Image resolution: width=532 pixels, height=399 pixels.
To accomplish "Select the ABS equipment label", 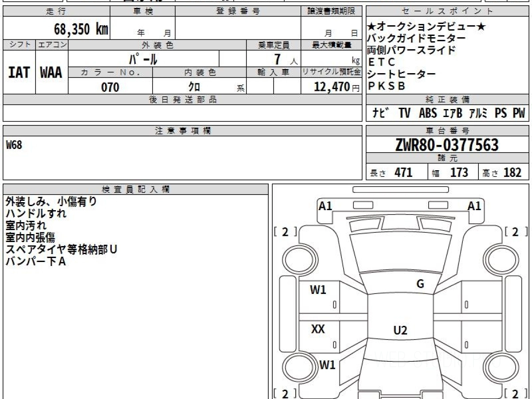I will pos(428,113).
